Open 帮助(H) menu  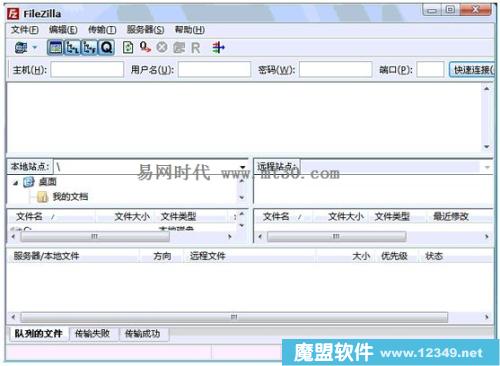point(190,30)
